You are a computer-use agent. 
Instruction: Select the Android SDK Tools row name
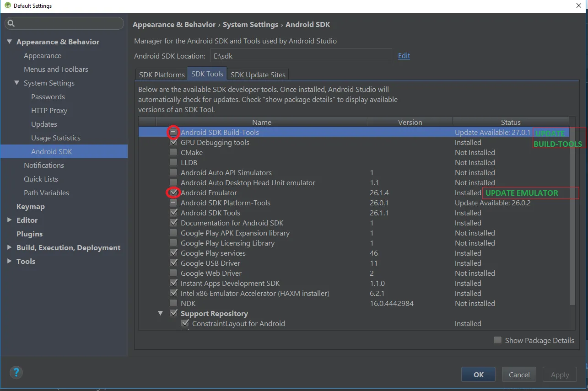(210, 213)
